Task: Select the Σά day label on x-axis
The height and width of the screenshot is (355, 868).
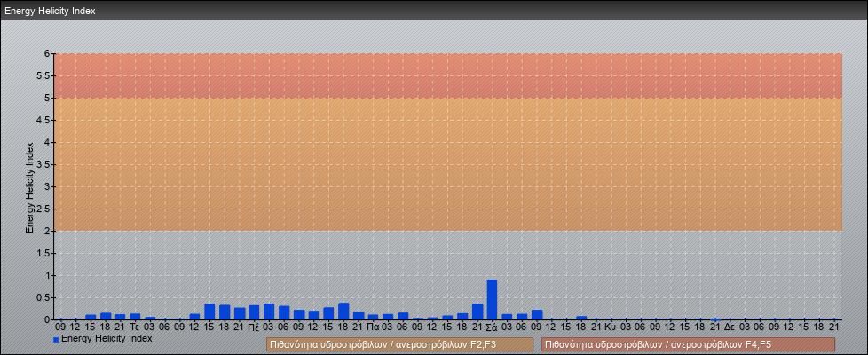Action: coord(492,327)
